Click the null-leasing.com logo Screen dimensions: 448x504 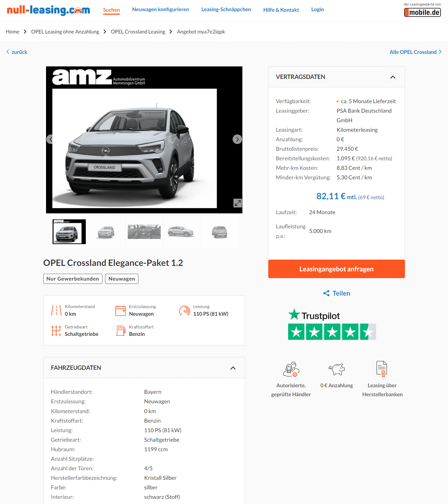click(48, 10)
